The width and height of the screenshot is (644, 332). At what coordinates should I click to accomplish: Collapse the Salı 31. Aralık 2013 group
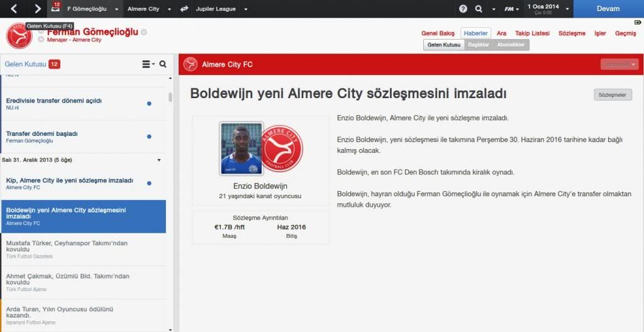(x=159, y=160)
